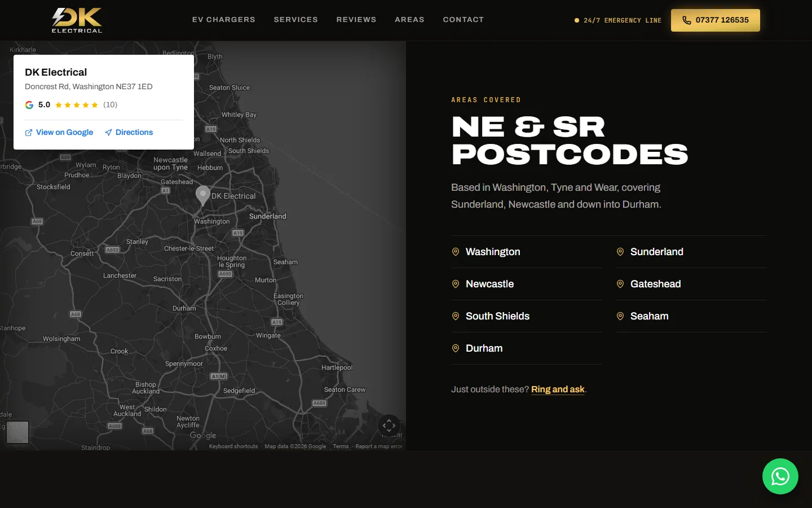
Task: Go to Reviews nav item
Action: (356, 20)
